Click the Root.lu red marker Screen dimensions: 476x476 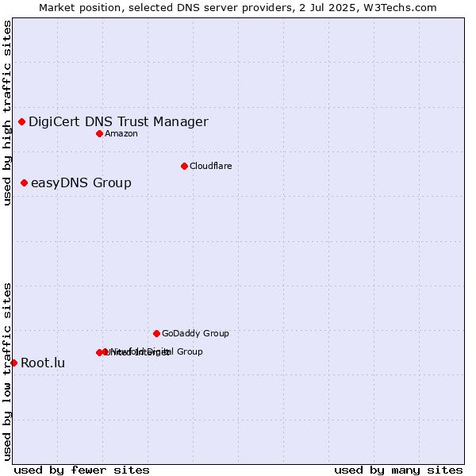[14, 363]
